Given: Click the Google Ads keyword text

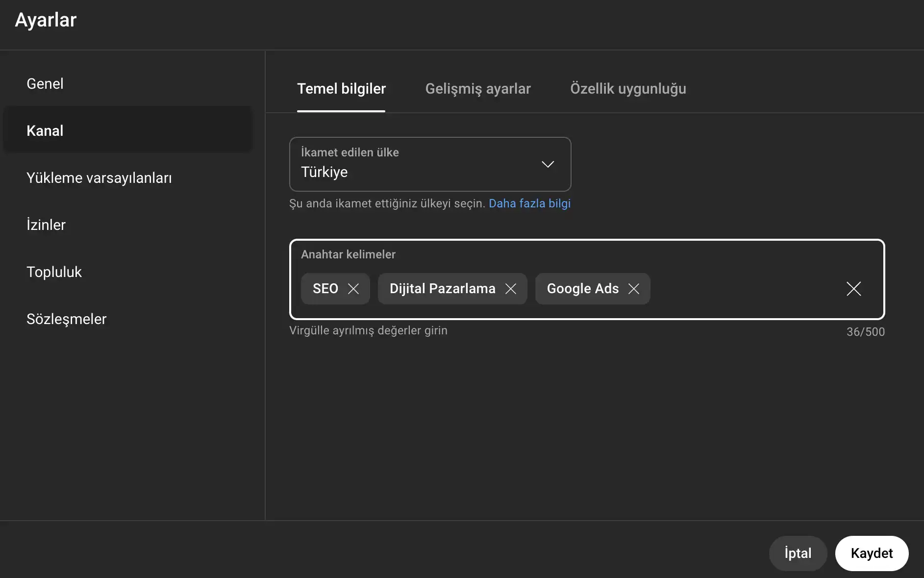Looking at the screenshot, I should pos(583,289).
